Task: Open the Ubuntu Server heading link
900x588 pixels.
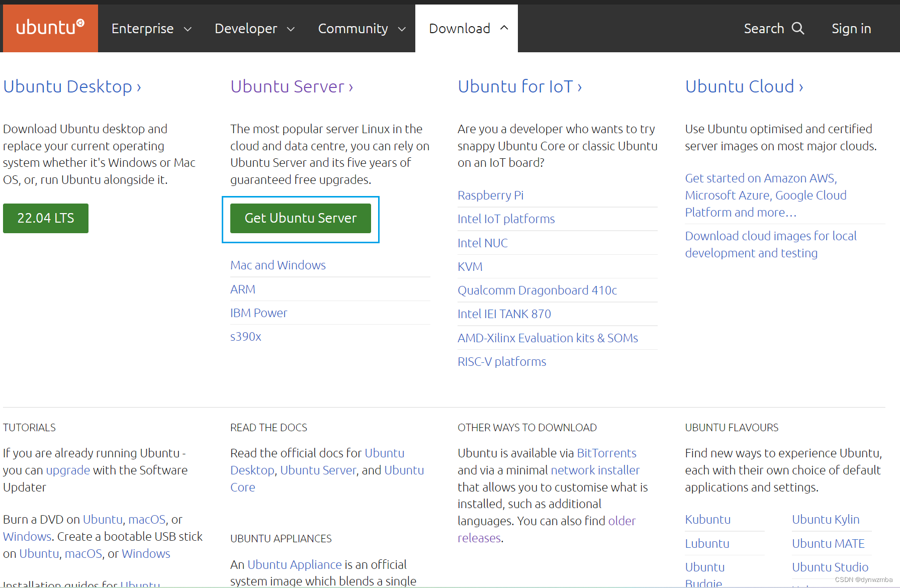Action: pyautogui.click(x=292, y=86)
